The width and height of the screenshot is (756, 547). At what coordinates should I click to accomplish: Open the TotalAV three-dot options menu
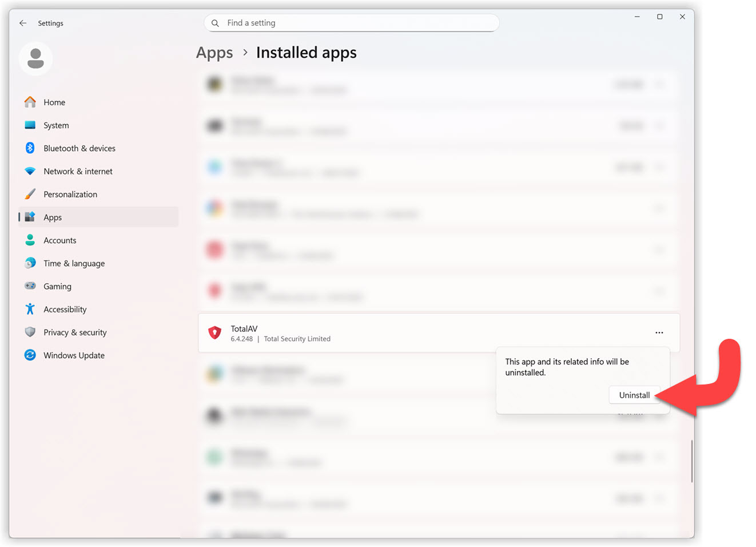[659, 332]
